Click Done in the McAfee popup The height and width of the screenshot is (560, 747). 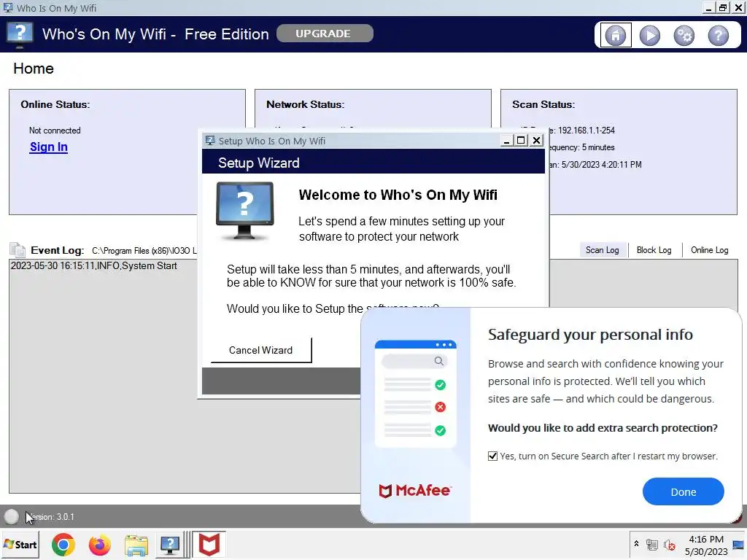click(x=683, y=492)
